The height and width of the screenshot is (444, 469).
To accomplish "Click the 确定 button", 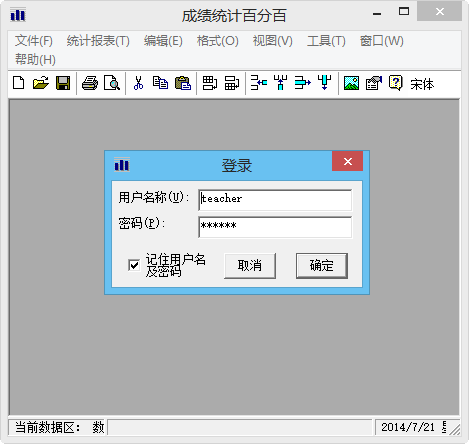I will 322,266.
